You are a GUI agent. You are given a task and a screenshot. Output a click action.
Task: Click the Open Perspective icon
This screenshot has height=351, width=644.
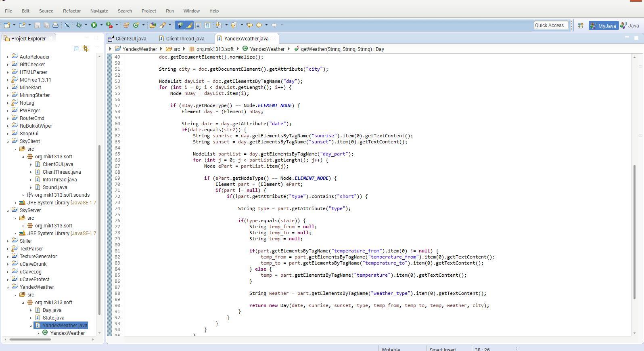[580, 25]
